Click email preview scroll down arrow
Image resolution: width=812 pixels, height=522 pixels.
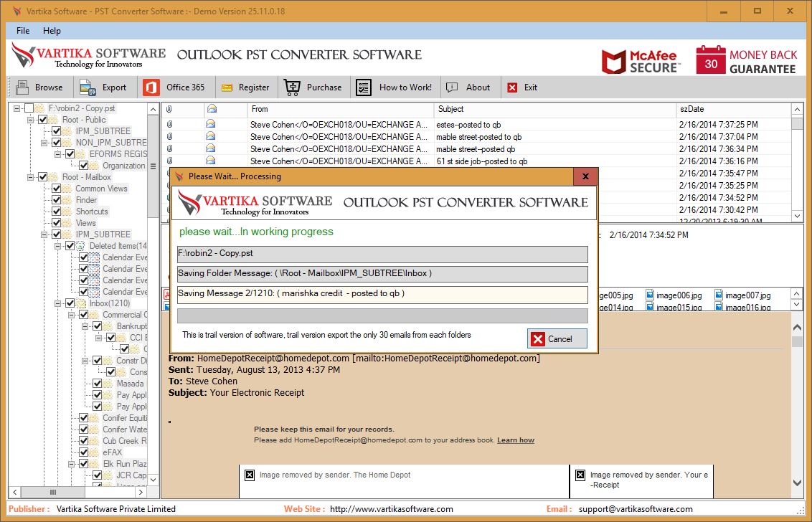(797, 483)
